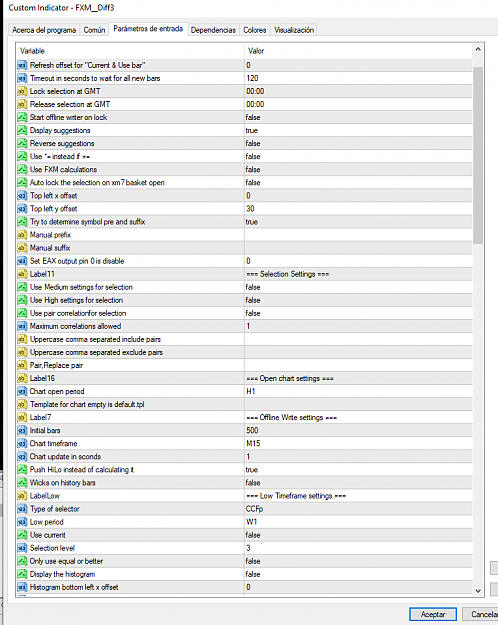
Task: Click the integer icon for Top left y offset
Action: click(x=22, y=208)
